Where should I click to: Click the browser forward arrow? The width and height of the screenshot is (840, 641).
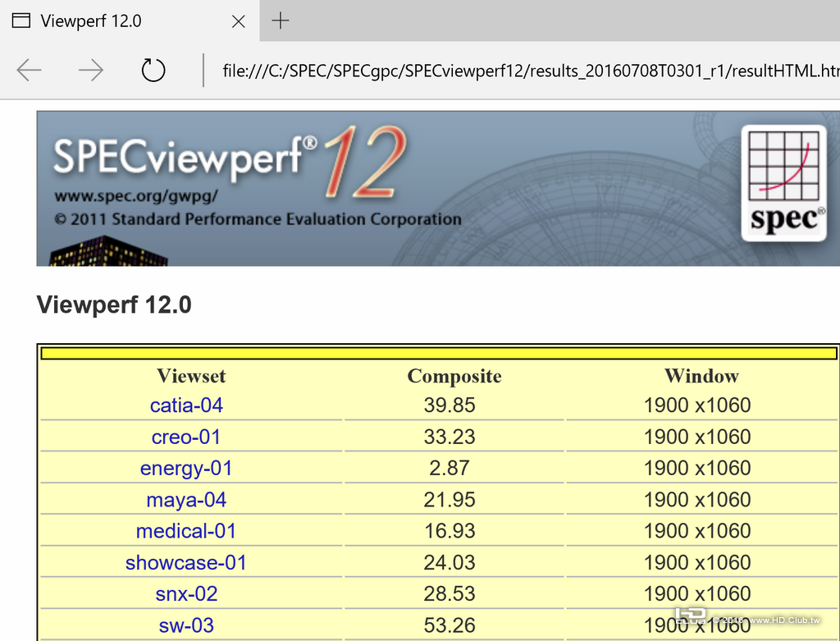[x=90, y=71]
